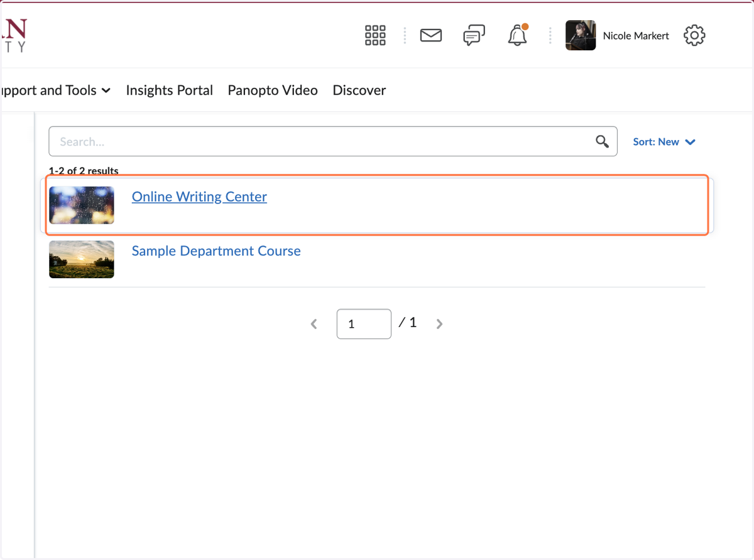
Task: Click the page number input box
Action: [x=364, y=324]
